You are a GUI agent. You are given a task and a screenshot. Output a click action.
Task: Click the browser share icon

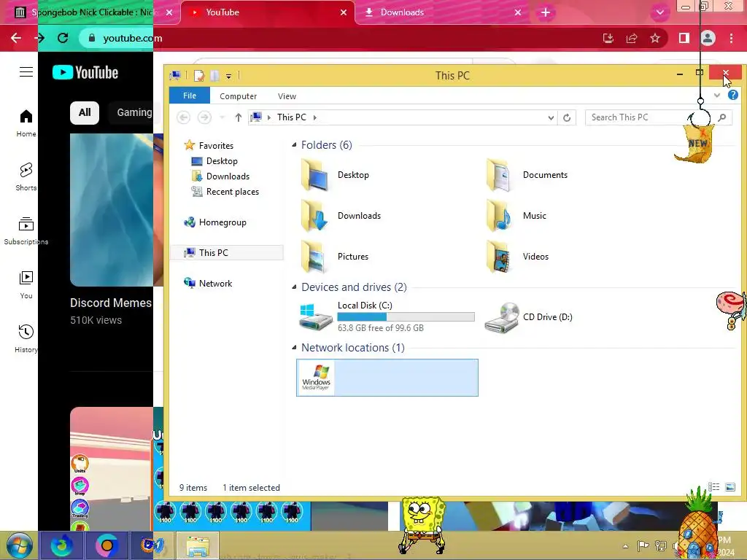click(x=632, y=38)
